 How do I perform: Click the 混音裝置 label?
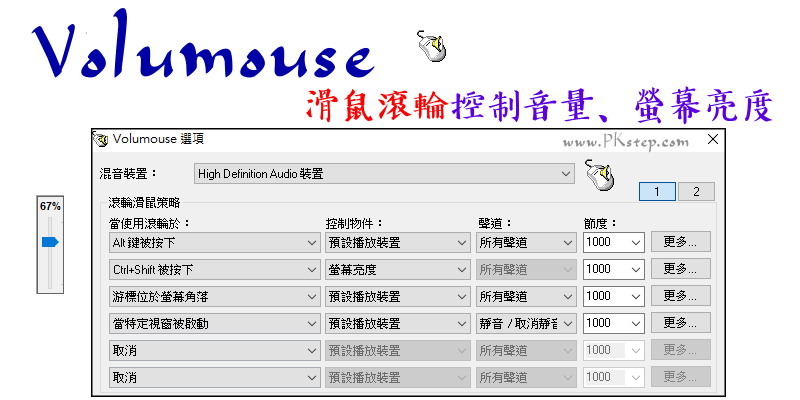(128, 174)
